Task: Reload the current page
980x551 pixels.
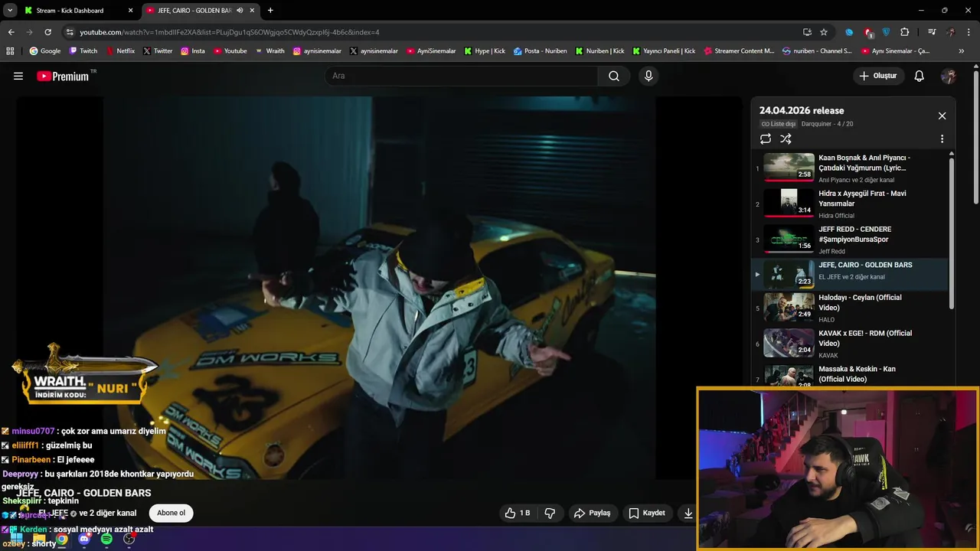Action: tap(47, 32)
